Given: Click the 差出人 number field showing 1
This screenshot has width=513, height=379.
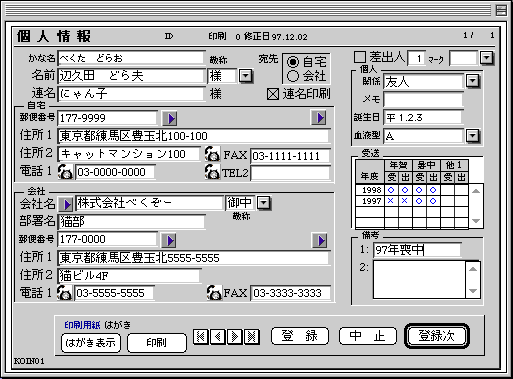Looking at the screenshot, I should 416,58.
